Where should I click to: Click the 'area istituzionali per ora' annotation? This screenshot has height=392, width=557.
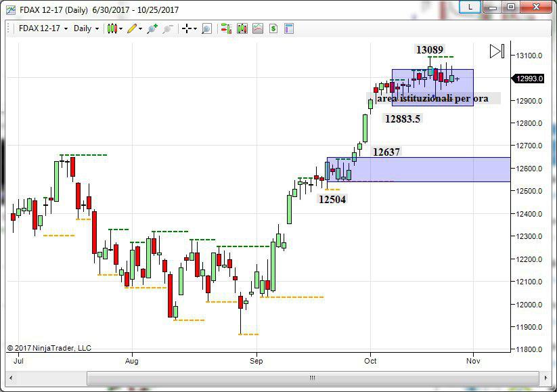[x=432, y=98]
